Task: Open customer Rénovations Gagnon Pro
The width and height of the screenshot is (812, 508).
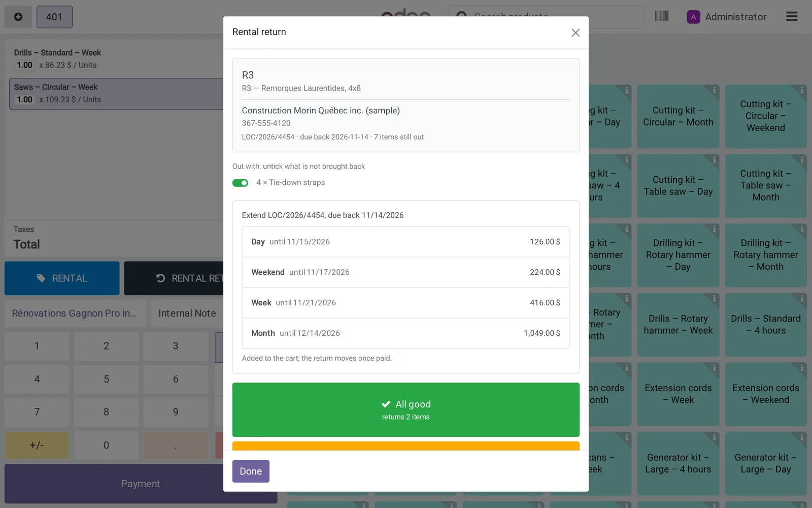Action: click(75, 313)
